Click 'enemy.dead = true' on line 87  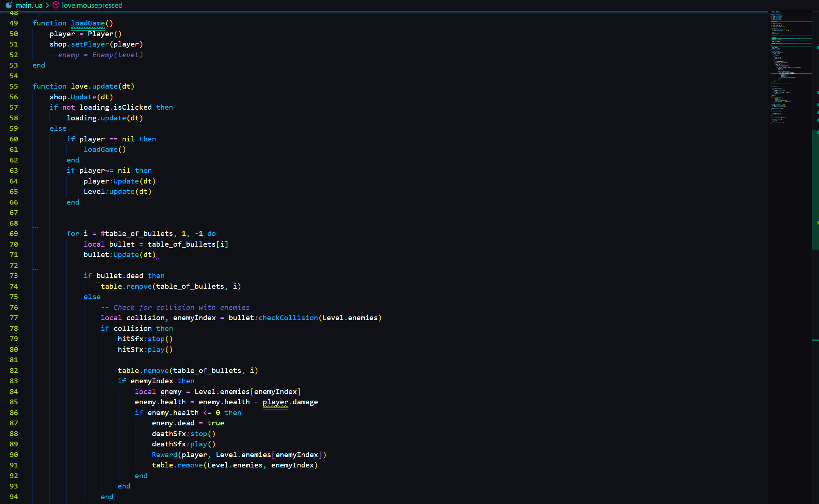coord(188,423)
